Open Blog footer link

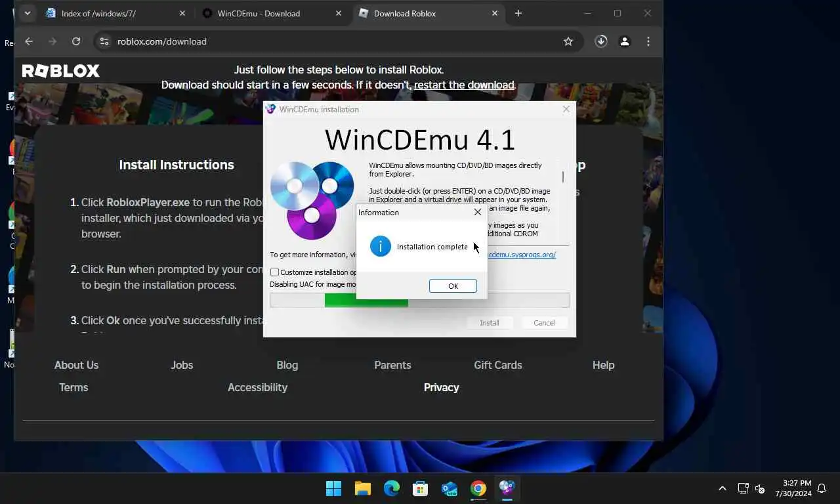[287, 365]
